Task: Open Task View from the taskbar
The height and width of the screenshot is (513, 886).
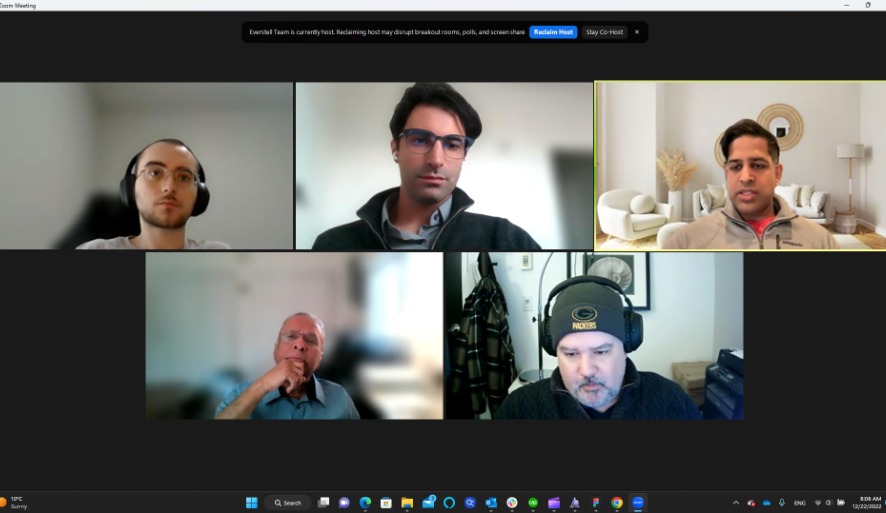Action: click(323, 502)
